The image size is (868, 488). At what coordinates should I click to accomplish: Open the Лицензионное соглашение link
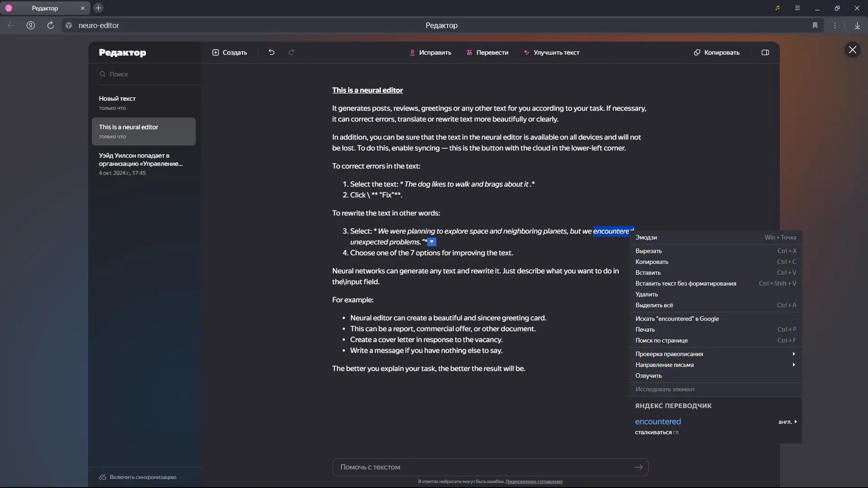coord(534,482)
